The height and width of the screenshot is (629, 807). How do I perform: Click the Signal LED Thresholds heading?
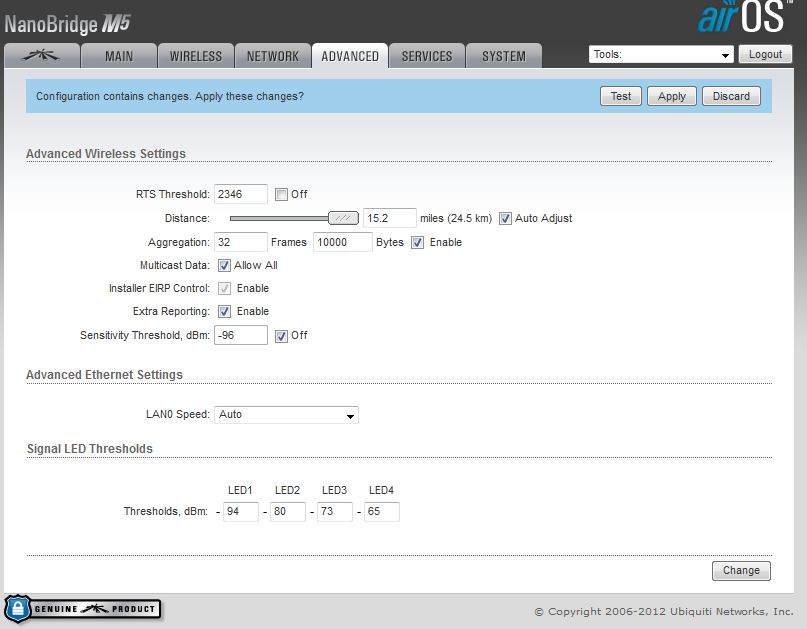click(x=90, y=449)
